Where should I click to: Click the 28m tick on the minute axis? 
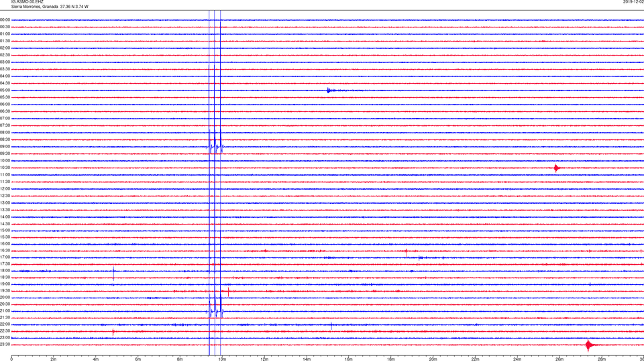pos(602,359)
